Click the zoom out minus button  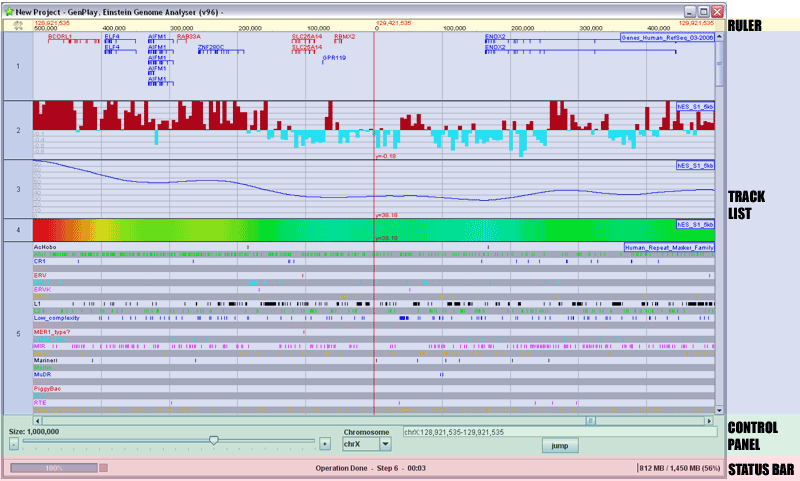point(14,441)
